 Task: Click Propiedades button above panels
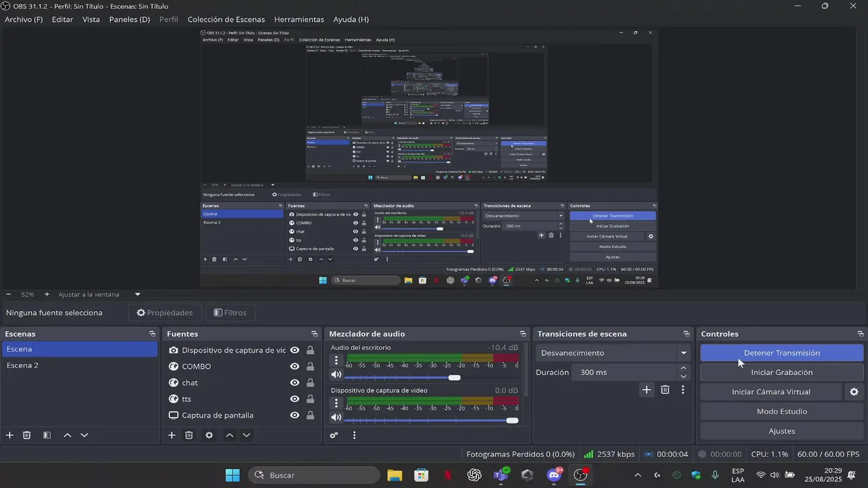pyautogui.click(x=165, y=312)
